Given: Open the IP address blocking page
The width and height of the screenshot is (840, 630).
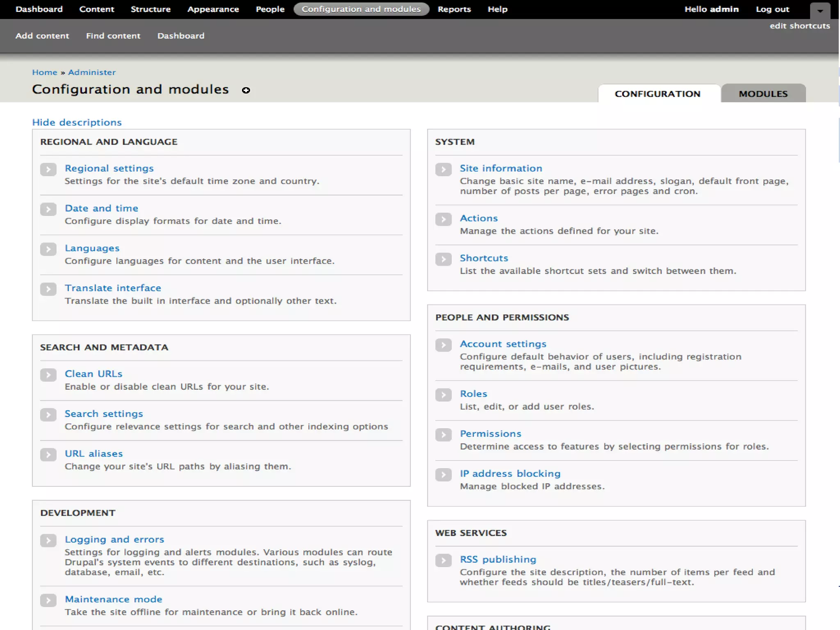Looking at the screenshot, I should click(x=510, y=473).
